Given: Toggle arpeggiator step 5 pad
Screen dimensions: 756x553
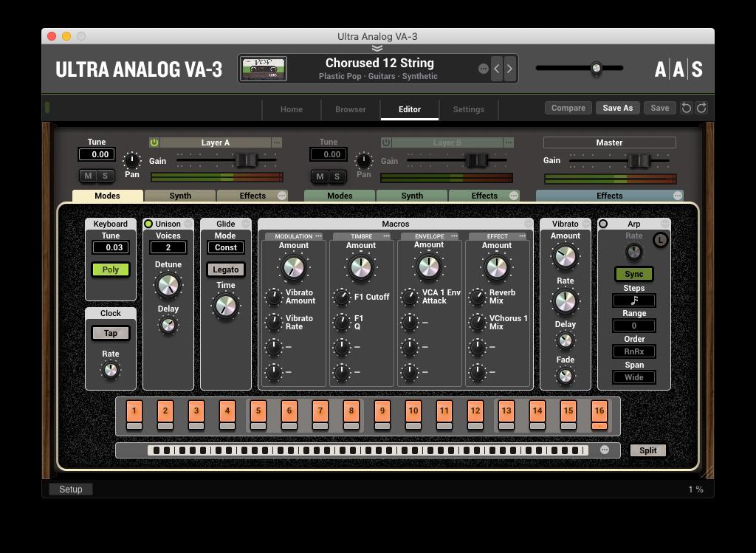Looking at the screenshot, I should (258, 411).
